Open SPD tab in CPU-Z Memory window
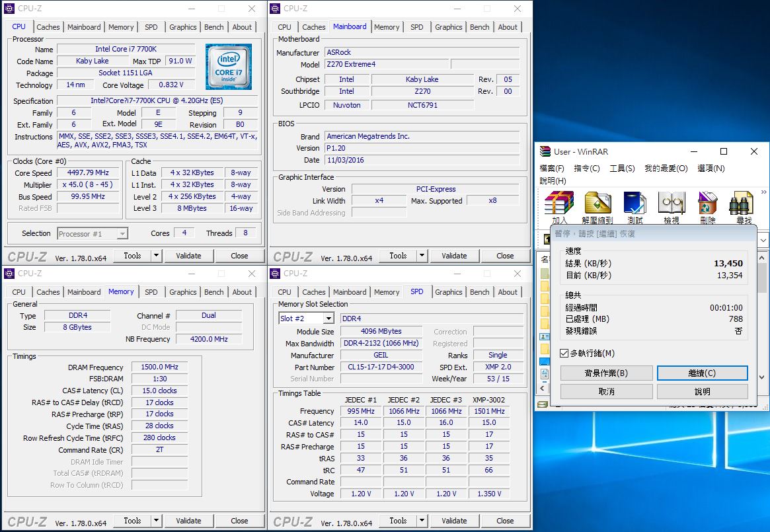 151,292
